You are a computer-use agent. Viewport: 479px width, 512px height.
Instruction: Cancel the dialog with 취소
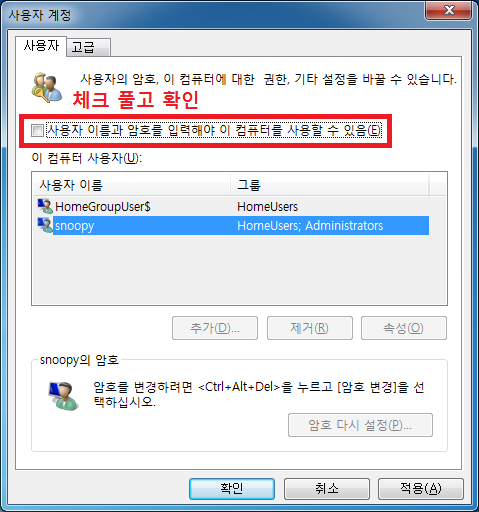pyautogui.click(x=327, y=489)
